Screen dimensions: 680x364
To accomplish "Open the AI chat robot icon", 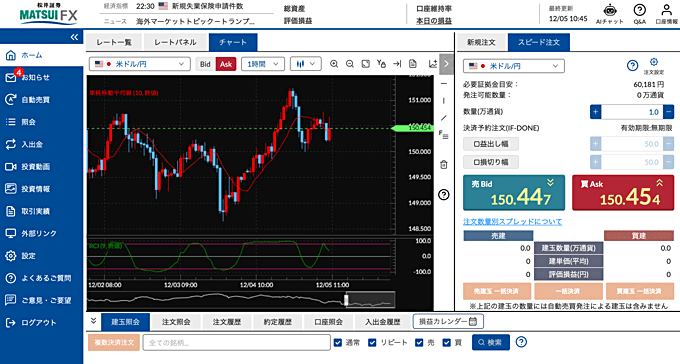I will point(610,10).
